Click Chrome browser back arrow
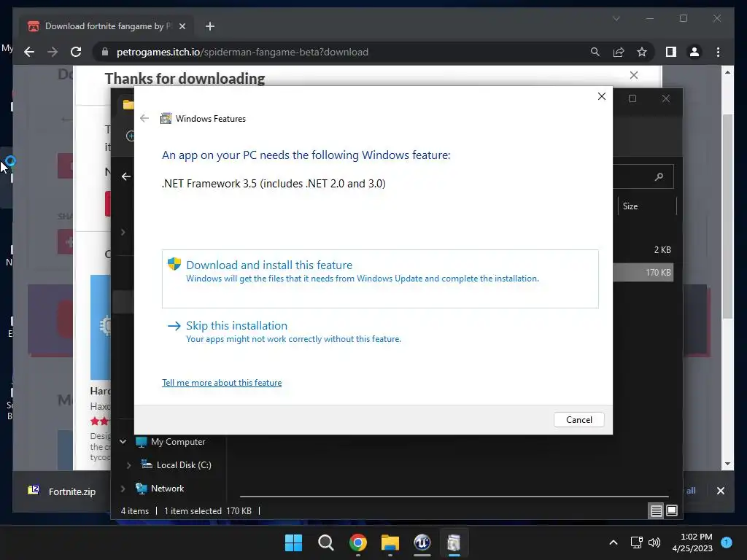747x560 pixels. (29, 52)
